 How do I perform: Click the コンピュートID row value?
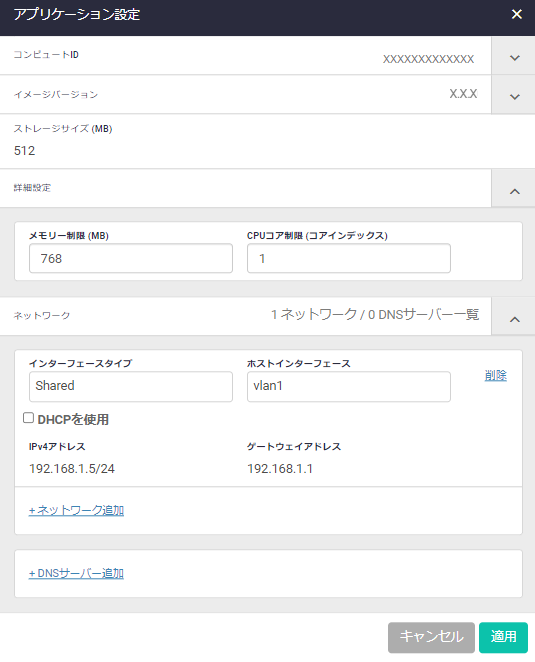point(428,59)
